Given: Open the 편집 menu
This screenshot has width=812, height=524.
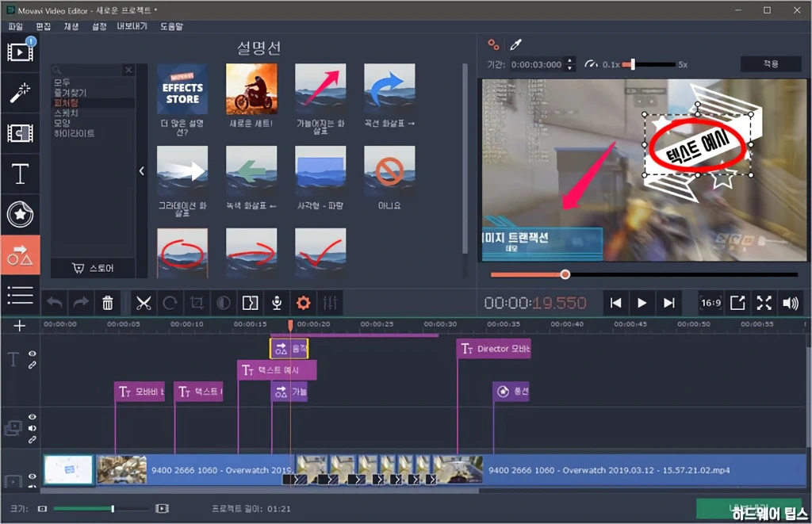Looking at the screenshot, I should coord(44,26).
